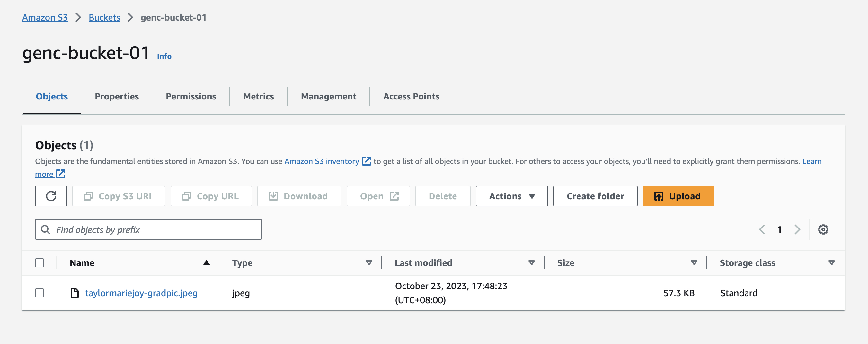This screenshot has height=344, width=868.
Task: Select all objects with header checkbox
Action: [40, 262]
